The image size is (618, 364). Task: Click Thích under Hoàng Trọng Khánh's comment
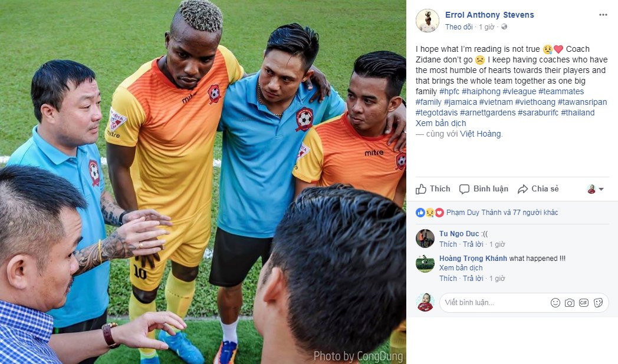[448, 278]
